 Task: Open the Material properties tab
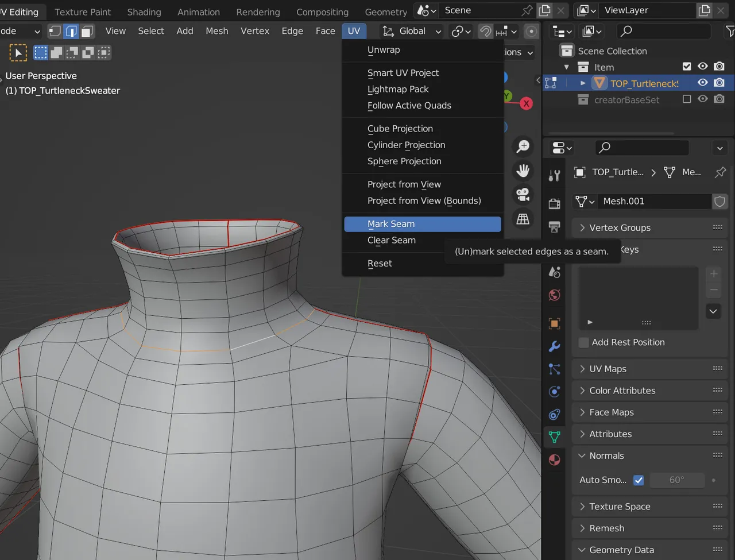pyautogui.click(x=554, y=459)
